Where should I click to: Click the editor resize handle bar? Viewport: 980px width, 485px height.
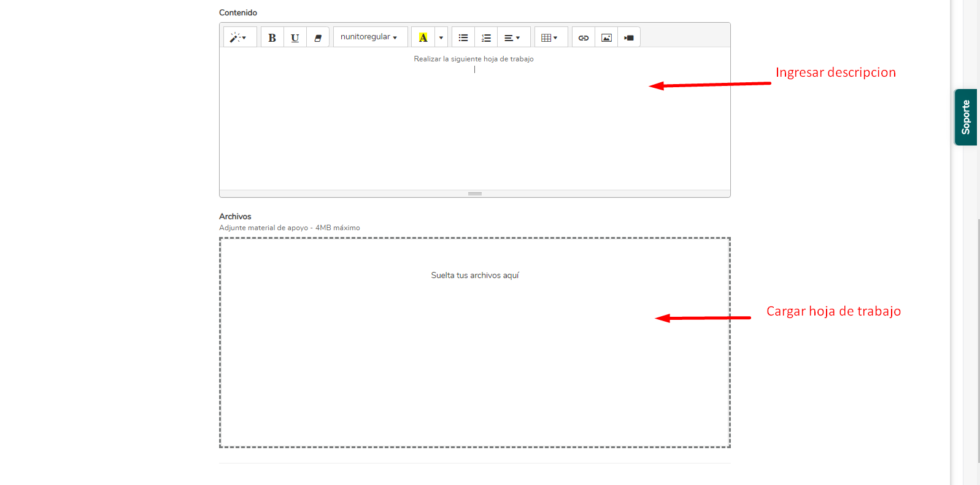click(x=474, y=193)
